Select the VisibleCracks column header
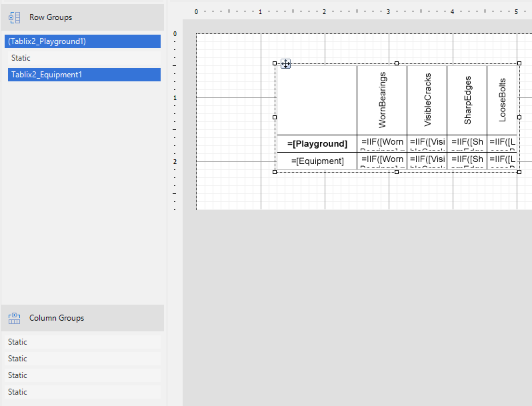 [427, 100]
